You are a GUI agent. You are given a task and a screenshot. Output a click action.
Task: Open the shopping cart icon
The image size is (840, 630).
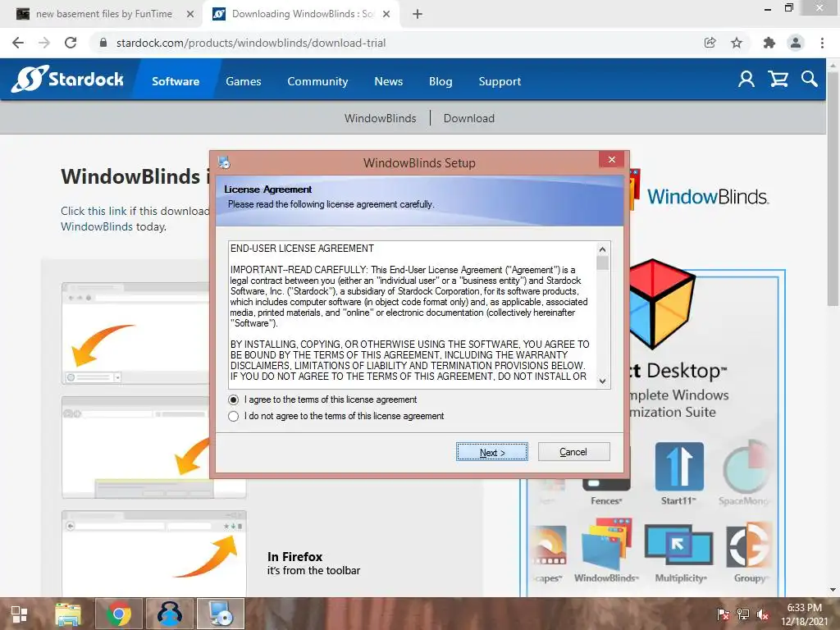778,80
